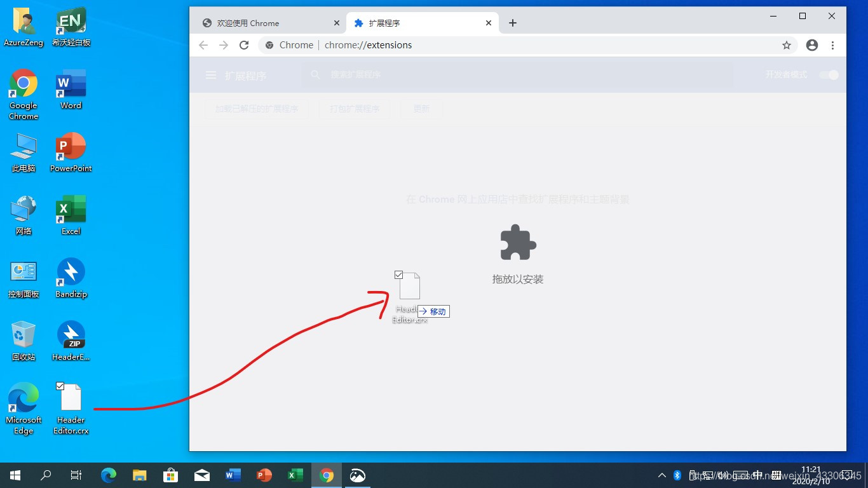
Task: Click the 加载已解压的扩展程序 button
Action: pos(257,109)
